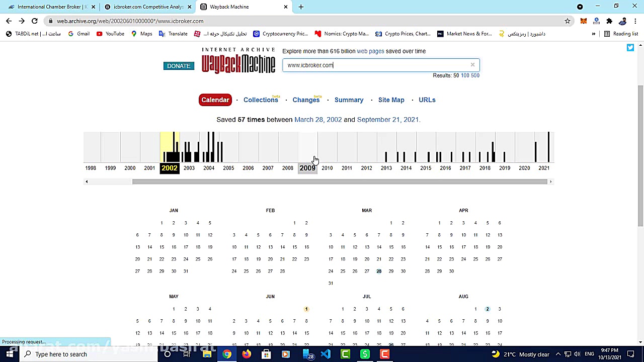Open the YouTube bookmark
The width and height of the screenshot is (644, 362).
110,34
